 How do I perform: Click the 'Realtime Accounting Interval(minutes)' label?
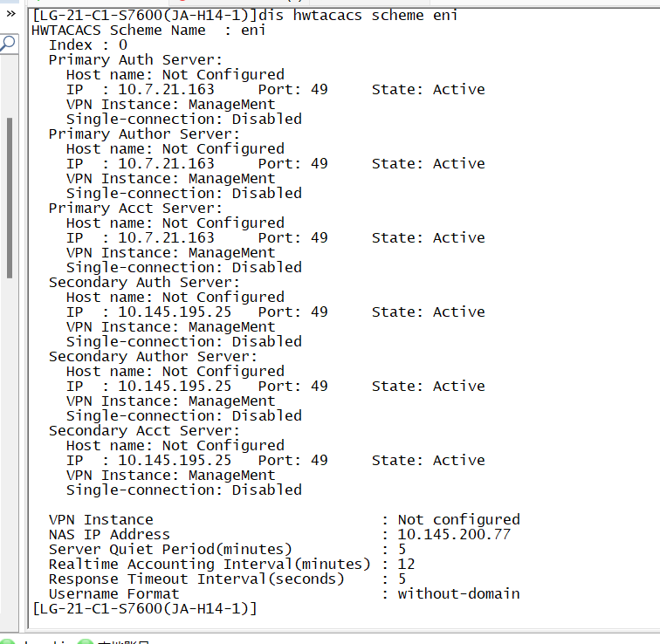coord(210,564)
